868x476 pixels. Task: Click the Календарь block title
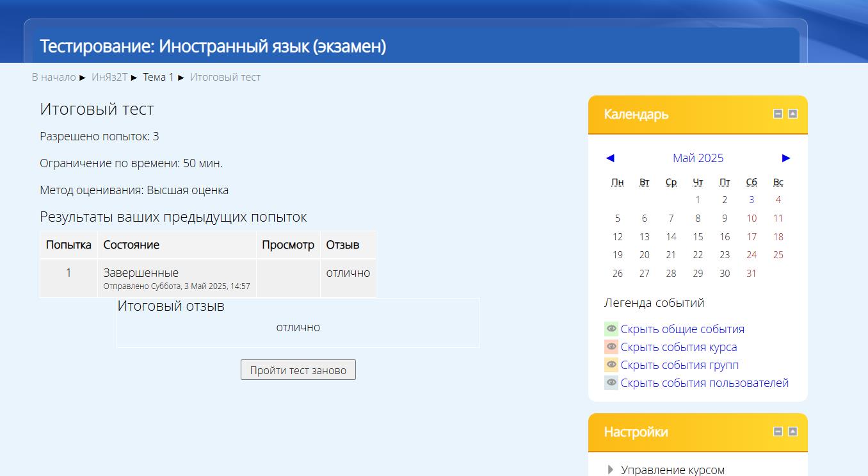(x=636, y=114)
